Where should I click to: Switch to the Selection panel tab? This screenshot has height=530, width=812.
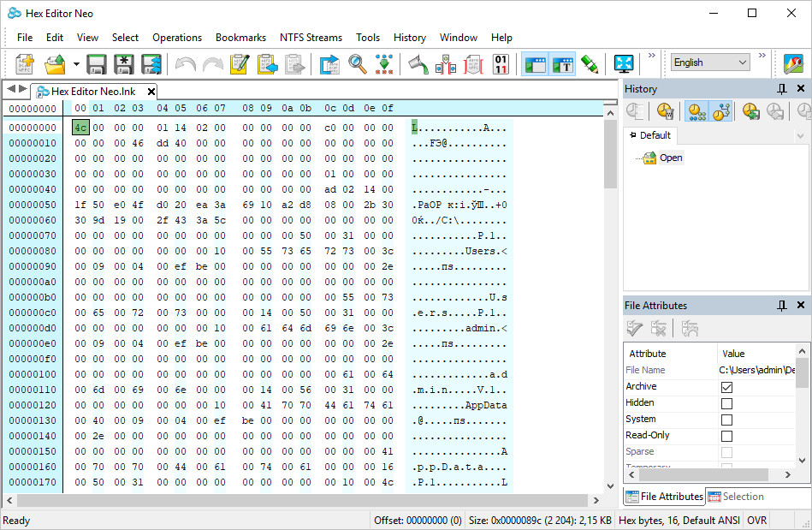pyautogui.click(x=736, y=497)
